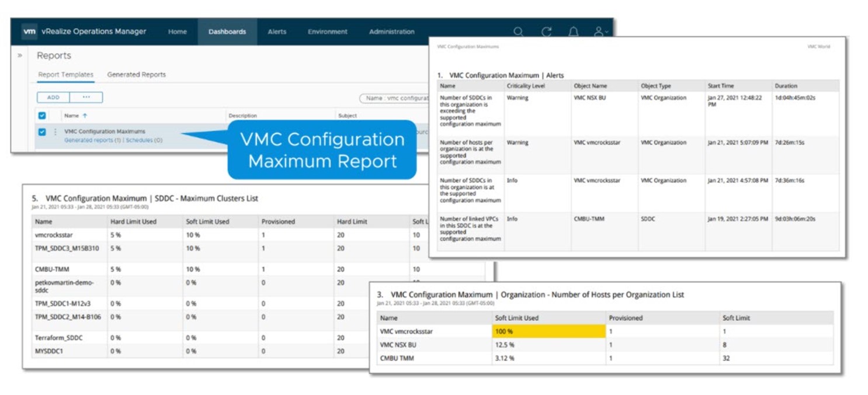Select VMC vmcrocksstar in Hosts per Organization List
This screenshot has width=868, height=395.
[407, 332]
